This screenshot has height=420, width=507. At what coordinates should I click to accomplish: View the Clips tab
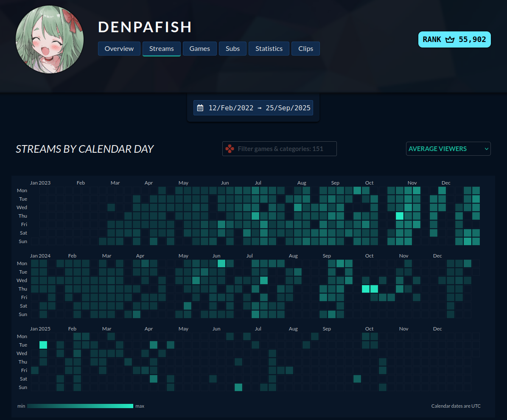tap(305, 48)
